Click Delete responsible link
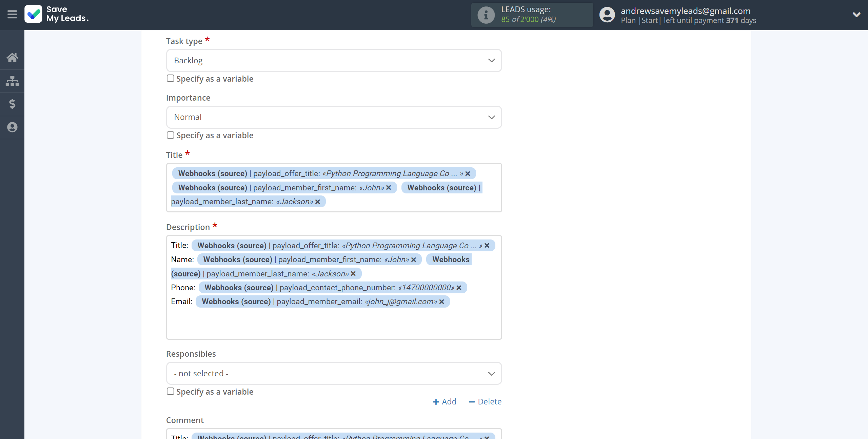The height and width of the screenshot is (439, 868). (485, 402)
